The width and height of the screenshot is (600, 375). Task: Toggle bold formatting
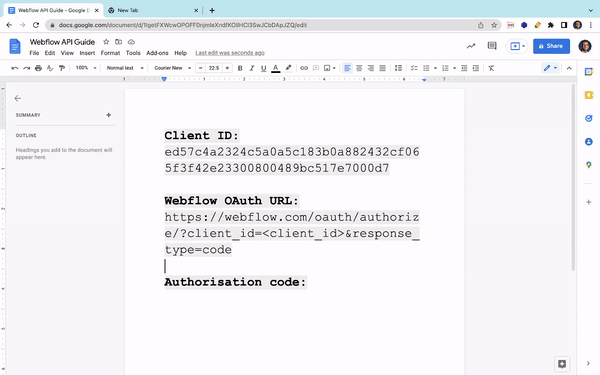pos(240,68)
